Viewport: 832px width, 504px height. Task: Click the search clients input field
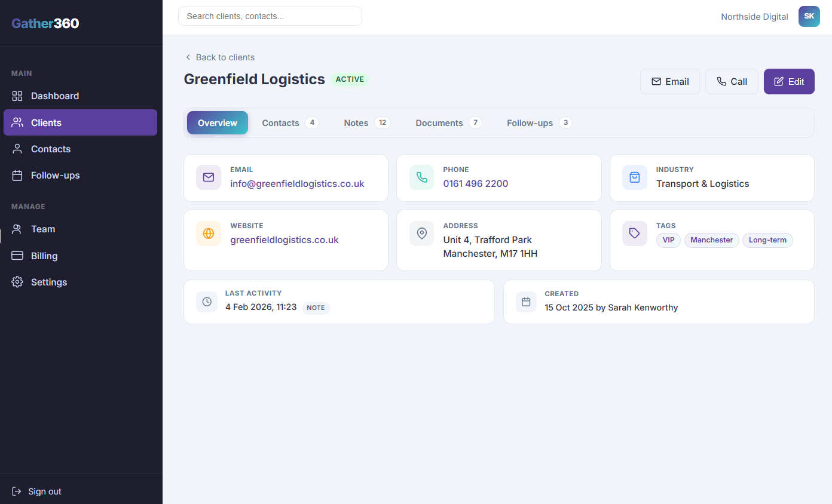(x=270, y=16)
